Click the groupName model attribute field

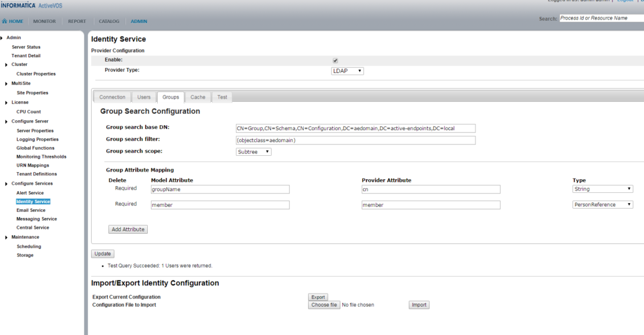pos(220,189)
